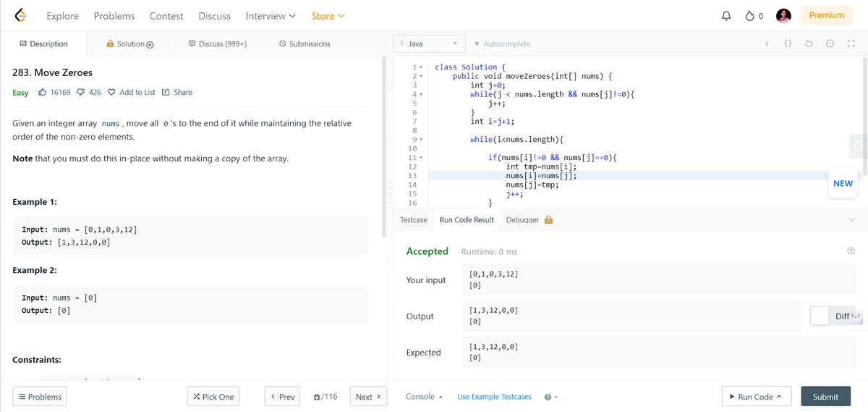
Task: Click the thumbs down dislike icon
Action: coord(81,92)
